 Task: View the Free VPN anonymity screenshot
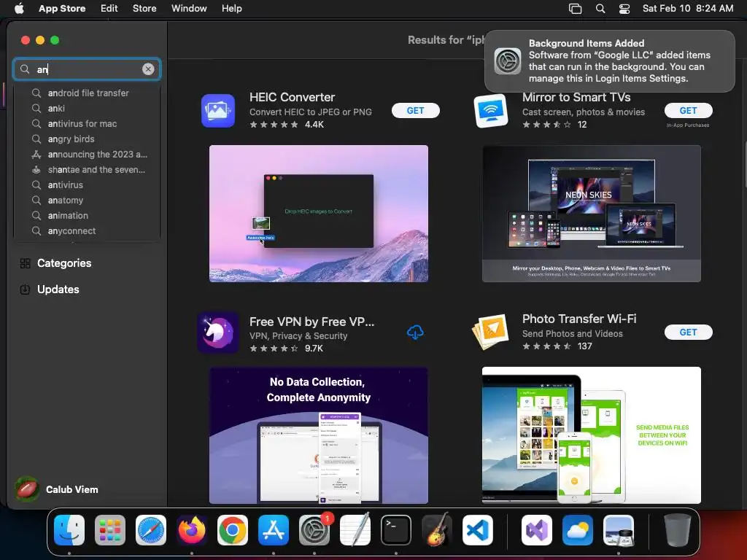[x=319, y=435]
